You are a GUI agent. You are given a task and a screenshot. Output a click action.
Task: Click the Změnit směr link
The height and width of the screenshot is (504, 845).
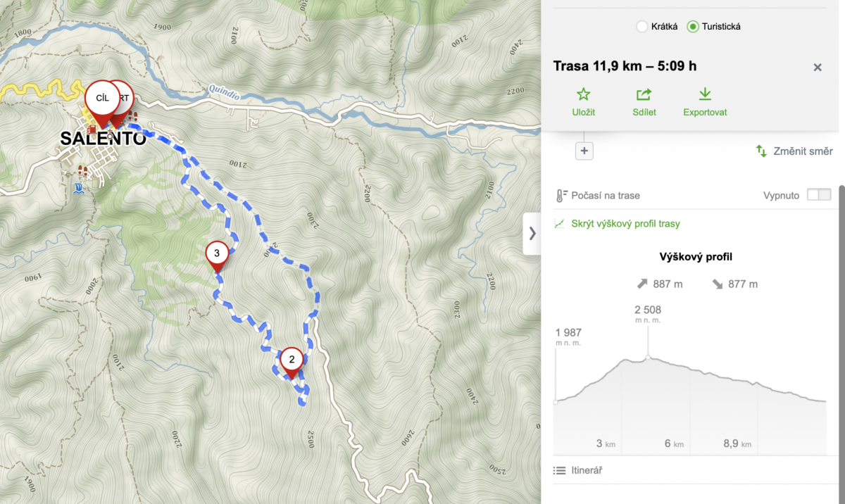point(803,151)
